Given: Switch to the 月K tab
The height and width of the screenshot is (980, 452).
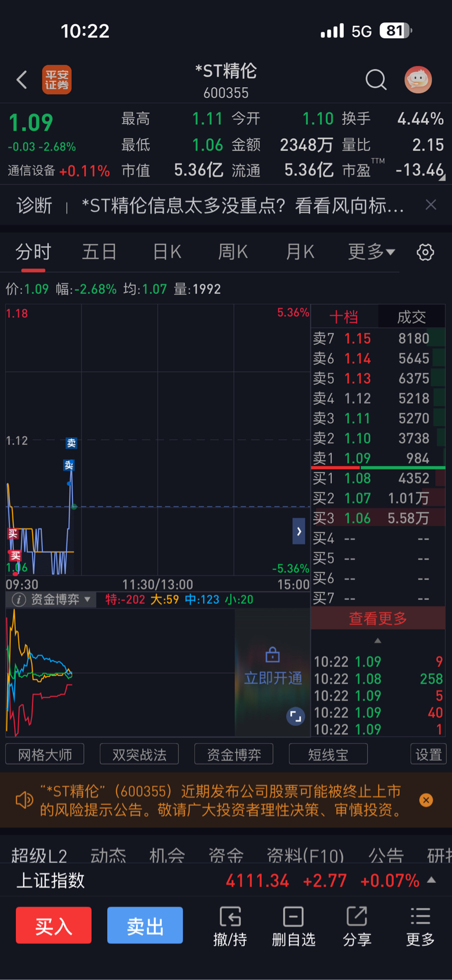Looking at the screenshot, I should 300,252.
